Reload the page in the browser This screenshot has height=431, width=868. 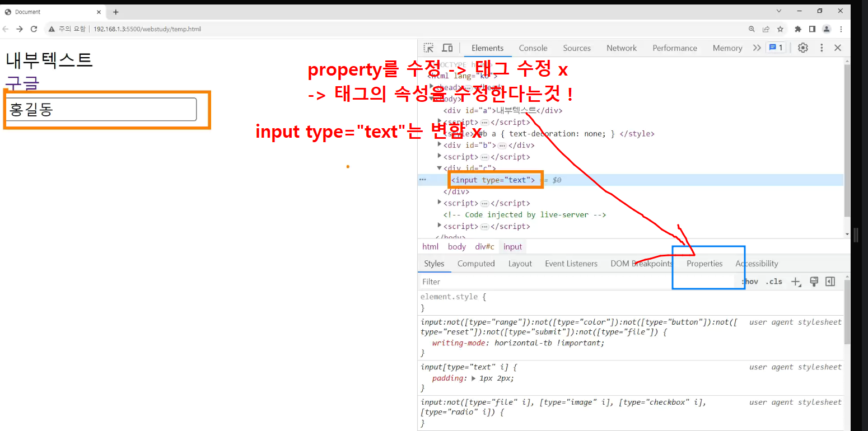pos(34,29)
